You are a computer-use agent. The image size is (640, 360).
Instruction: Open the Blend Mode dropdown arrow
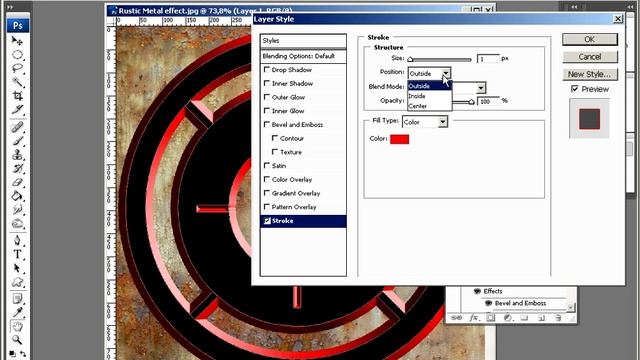(481, 88)
